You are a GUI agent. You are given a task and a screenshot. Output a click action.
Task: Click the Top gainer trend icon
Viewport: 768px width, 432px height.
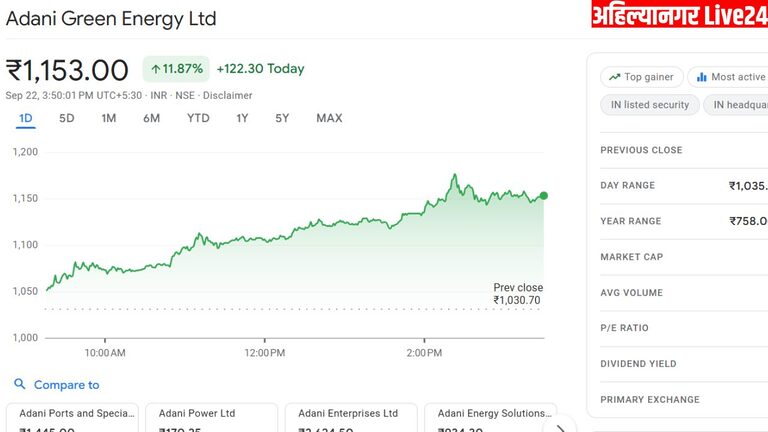click(x=612, y=77)
